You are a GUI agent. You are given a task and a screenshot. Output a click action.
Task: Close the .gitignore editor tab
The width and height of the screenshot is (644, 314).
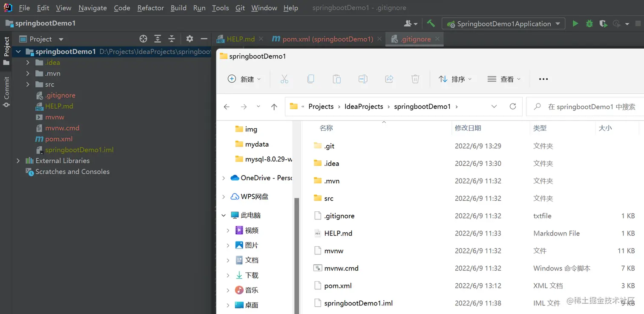coord(437,39)
